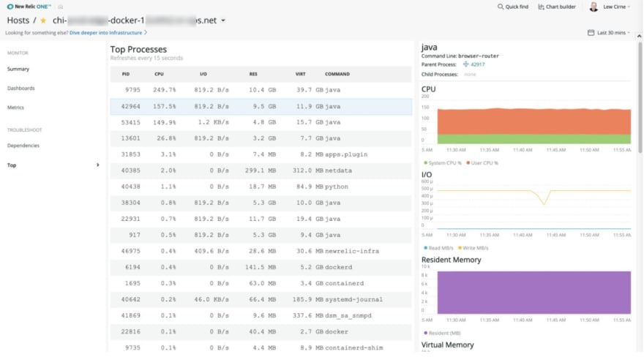Screen dimensions: 644x357
Task: Expand the host name dropdown arrow
Action: (x=223, y=20)
